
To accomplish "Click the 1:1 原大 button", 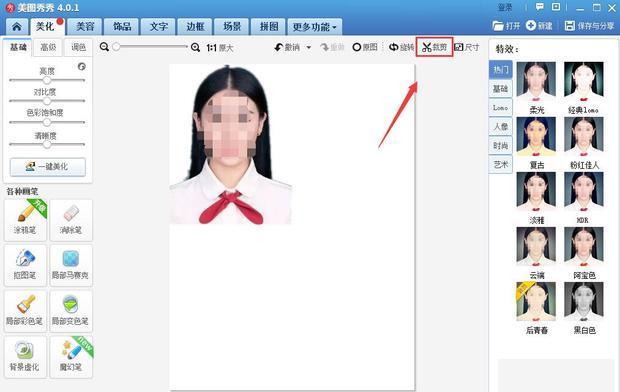I will 220,48.
